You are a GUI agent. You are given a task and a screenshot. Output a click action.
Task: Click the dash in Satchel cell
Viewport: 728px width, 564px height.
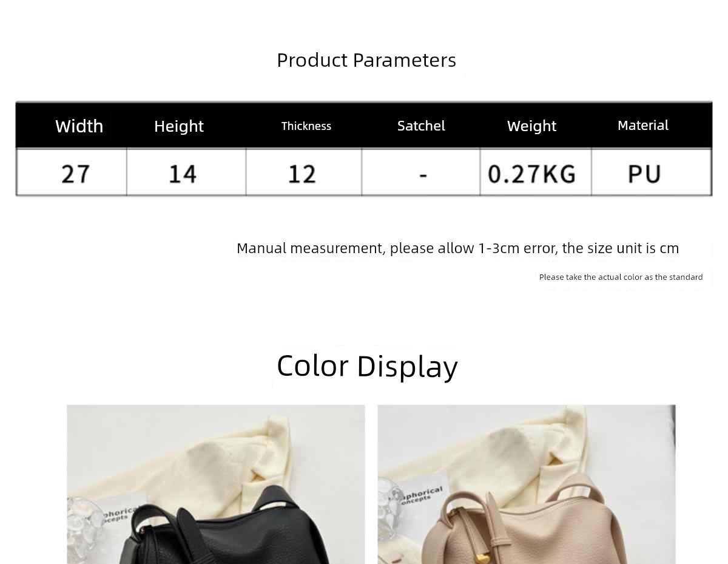(423, 175)
